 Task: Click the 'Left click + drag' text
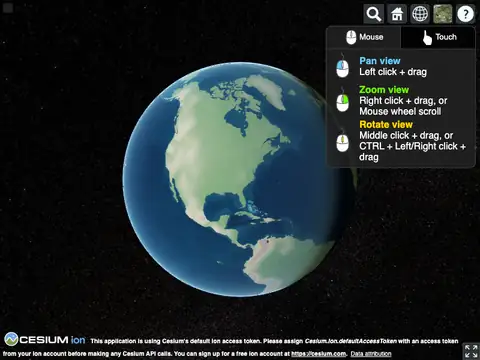click(x=393, y=72)
